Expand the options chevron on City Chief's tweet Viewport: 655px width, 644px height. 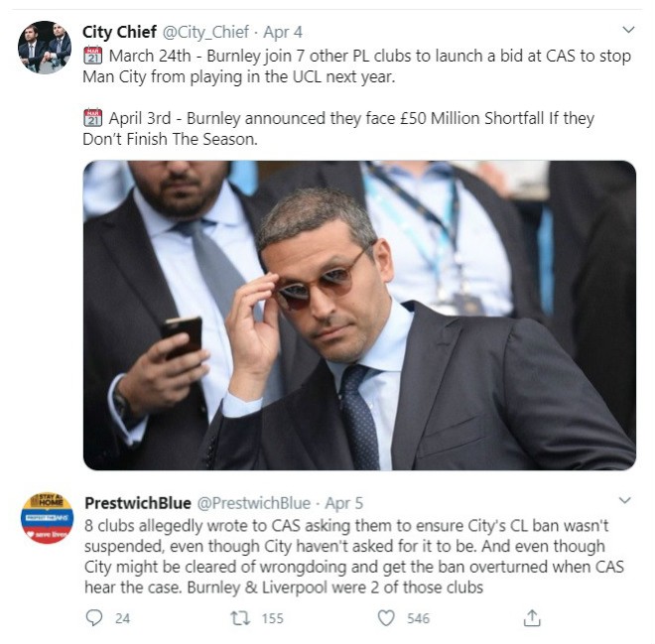[x=626, y=31]
